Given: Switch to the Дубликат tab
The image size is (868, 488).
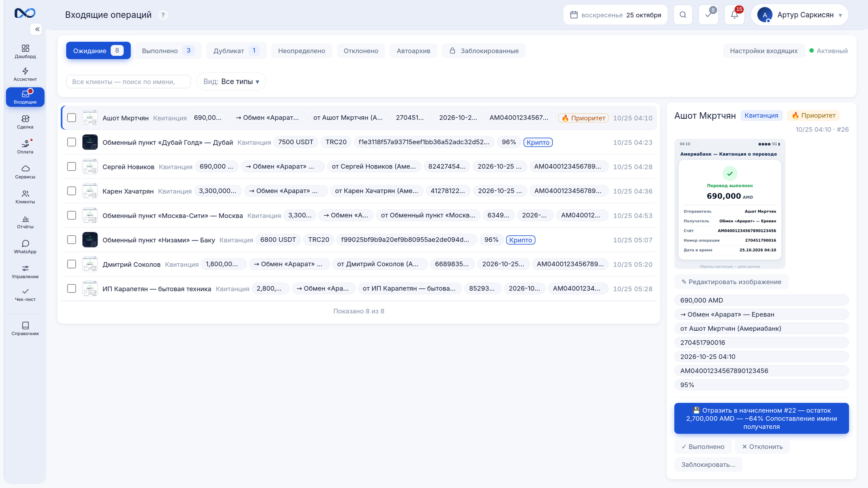Looking at the screenshot, I should click(236, 51).
